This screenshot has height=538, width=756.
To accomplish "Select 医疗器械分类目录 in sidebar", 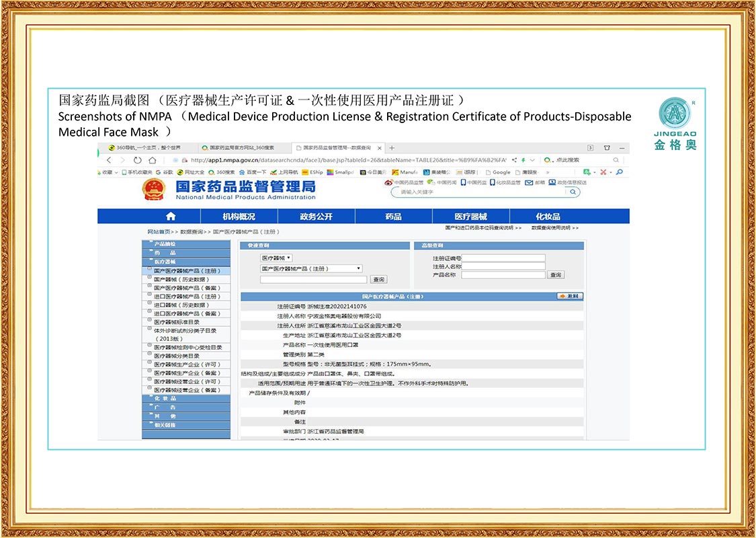I will tap(177, 356).
